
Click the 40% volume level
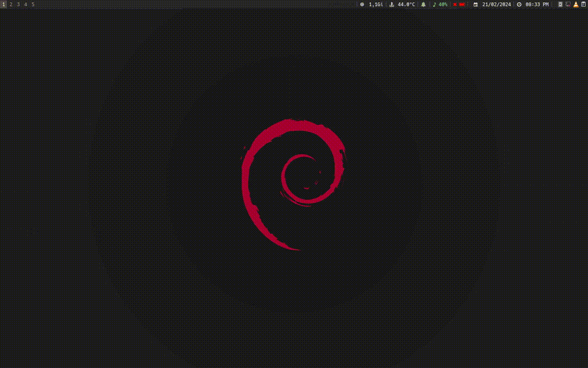click(443, 4)
